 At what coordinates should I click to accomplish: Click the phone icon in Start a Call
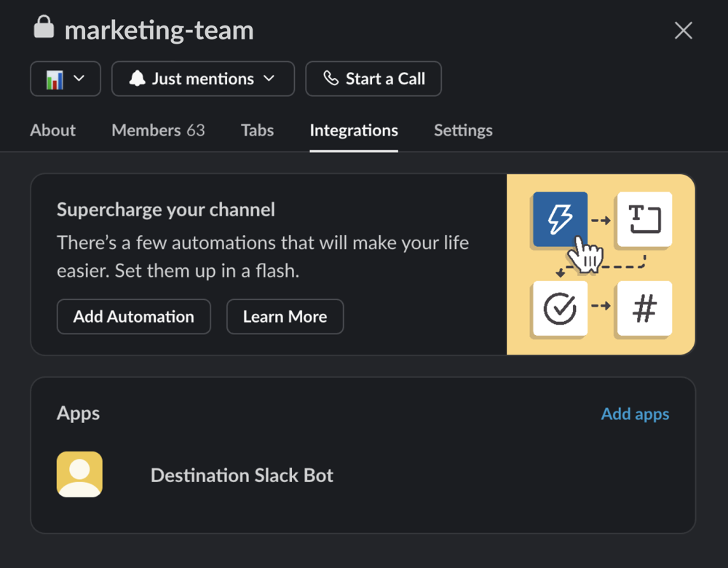pyautogui.click(x=333, y=79)
